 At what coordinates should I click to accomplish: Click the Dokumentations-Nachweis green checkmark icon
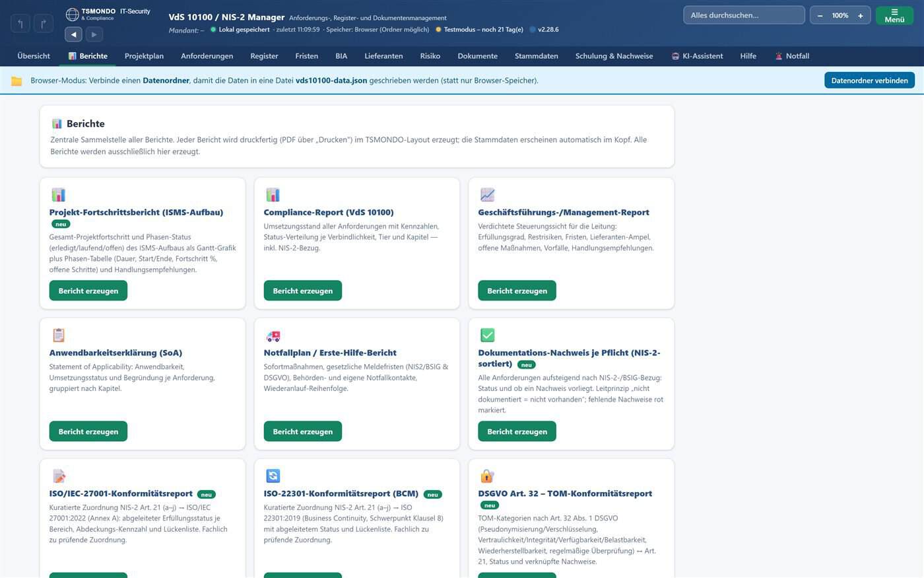487,335
